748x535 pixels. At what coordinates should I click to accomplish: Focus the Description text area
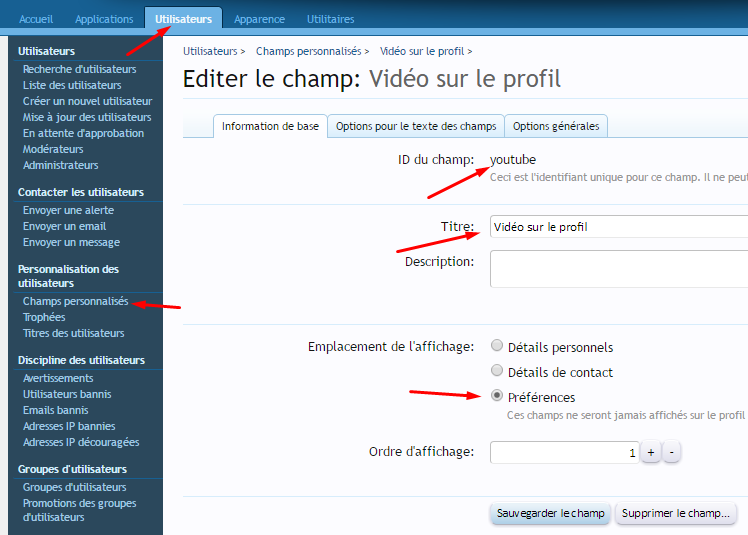[618, 269]
